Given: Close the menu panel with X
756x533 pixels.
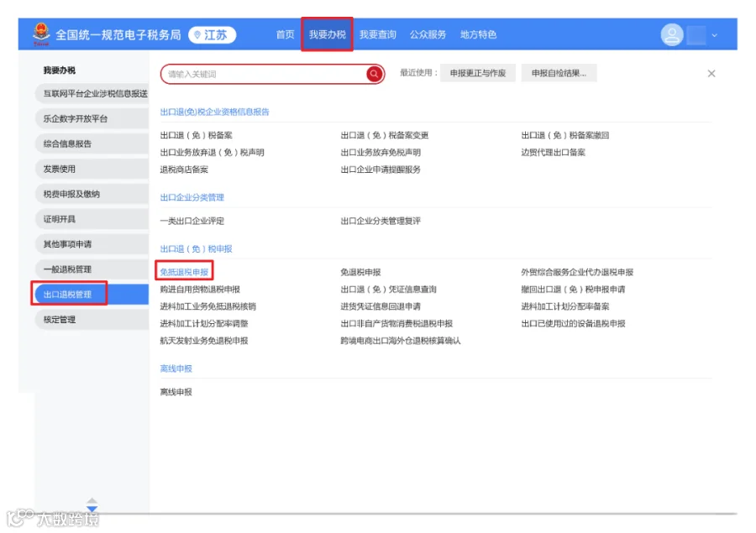Looking at the screenshot, I should tap(711, 73).
